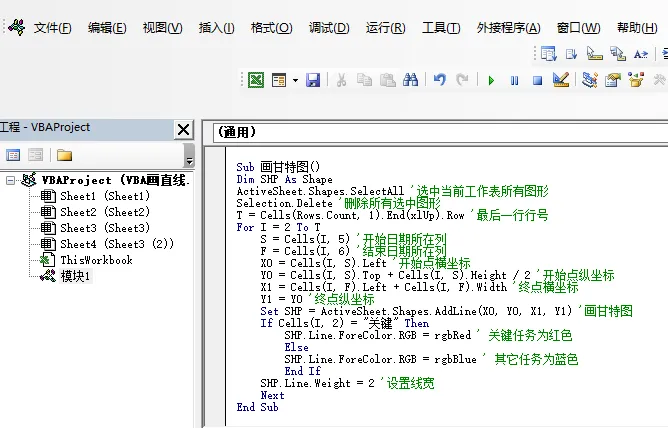This screenshot has height=428, width=668.
Task: Click the View Code icon in project panel
Action: click(x=13, y=155)
